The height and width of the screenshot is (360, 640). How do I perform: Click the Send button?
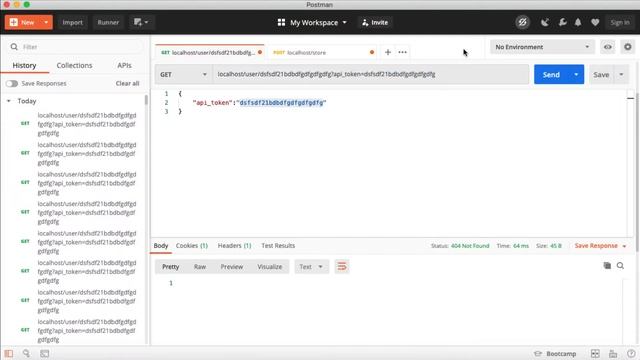551,75
